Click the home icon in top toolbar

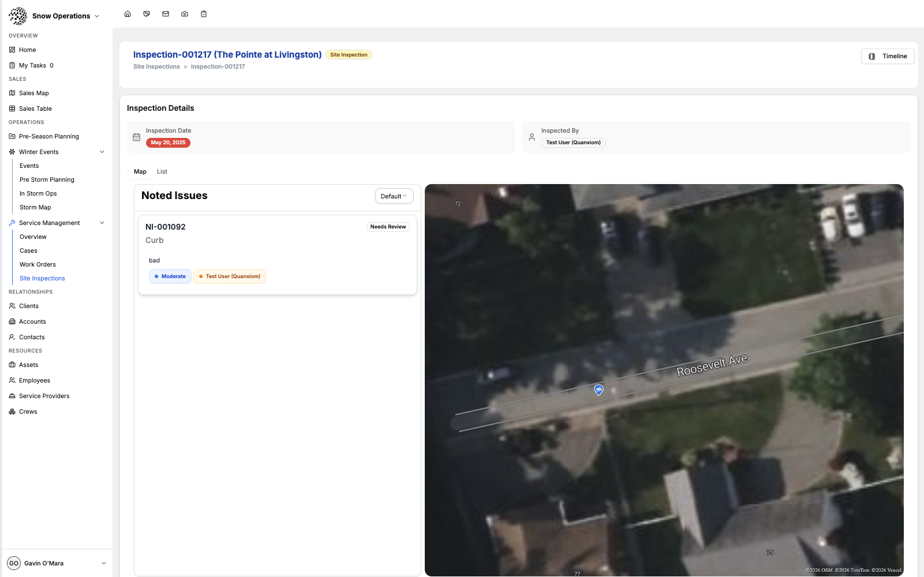pos(128,14)
